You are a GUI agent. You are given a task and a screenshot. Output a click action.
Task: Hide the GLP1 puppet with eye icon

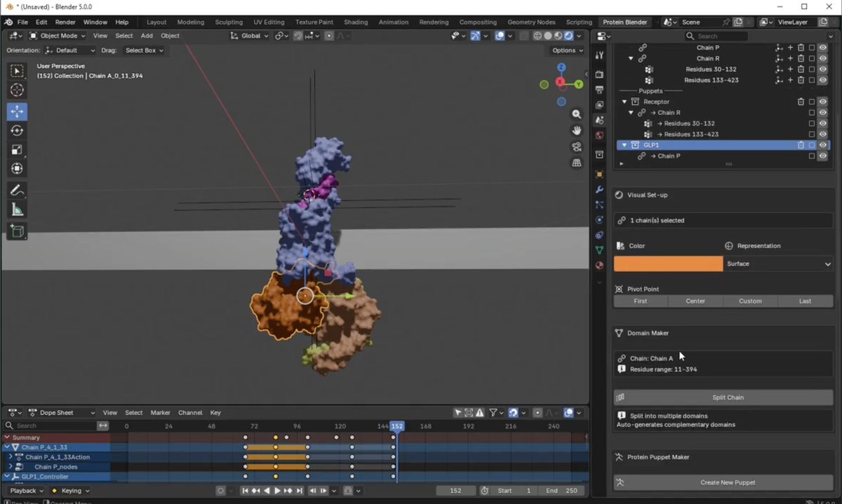tap(823, 145)
